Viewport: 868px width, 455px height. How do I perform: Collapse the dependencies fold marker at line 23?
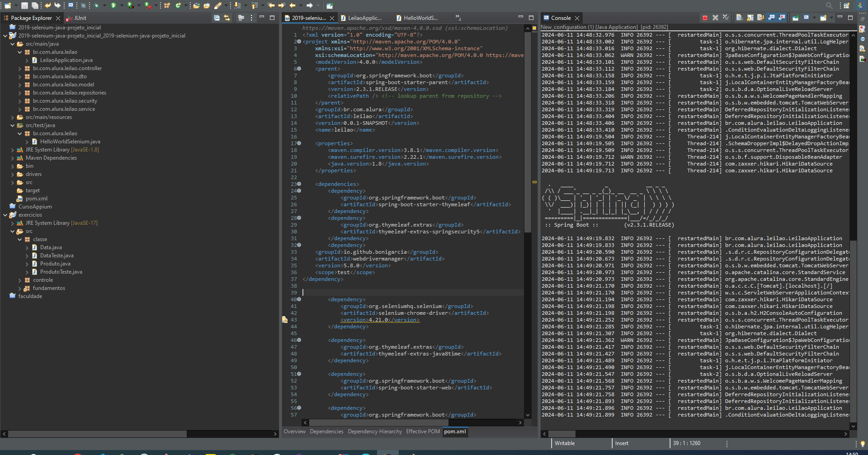(x=299, y=184)
